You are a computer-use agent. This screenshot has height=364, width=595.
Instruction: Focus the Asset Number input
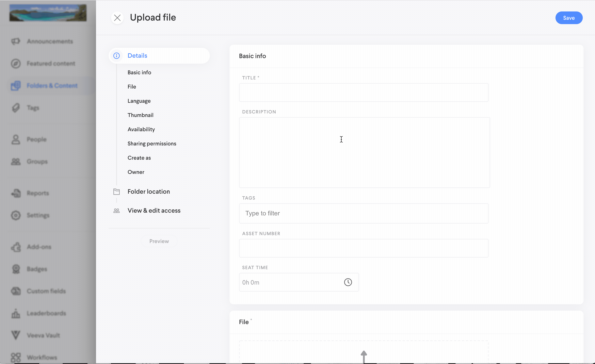point(363,248)
